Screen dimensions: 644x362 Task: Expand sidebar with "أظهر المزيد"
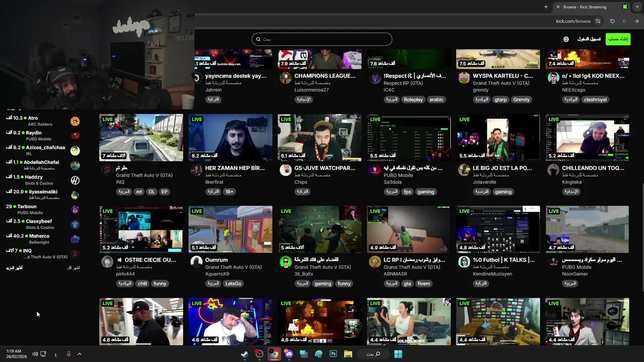click(14, 267)
